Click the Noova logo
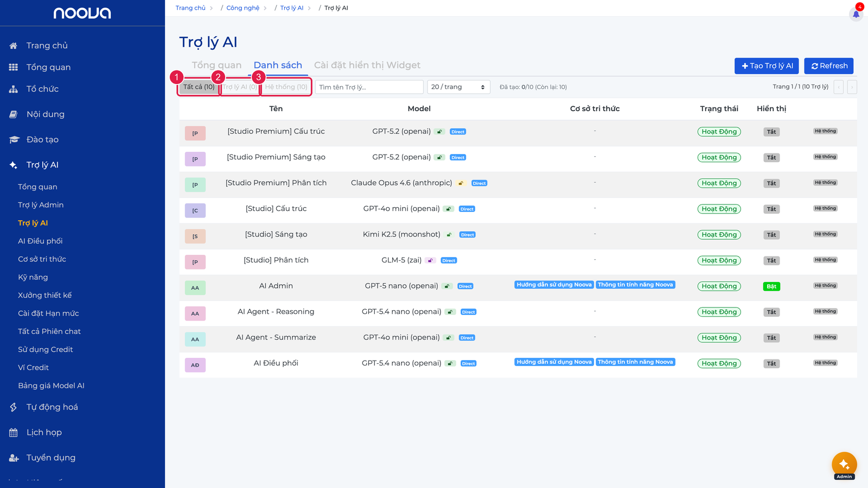The width and height of the screenshot is (868, 488). (x=82, y=13)
